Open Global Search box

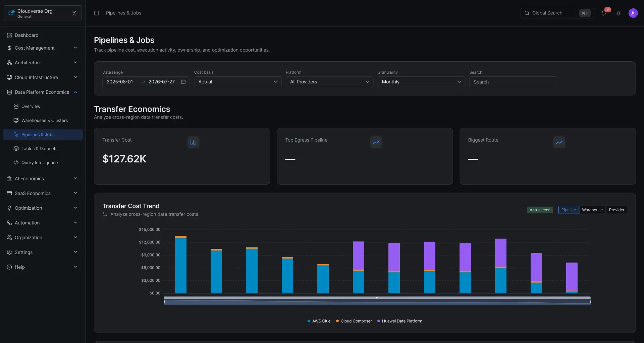557,13
